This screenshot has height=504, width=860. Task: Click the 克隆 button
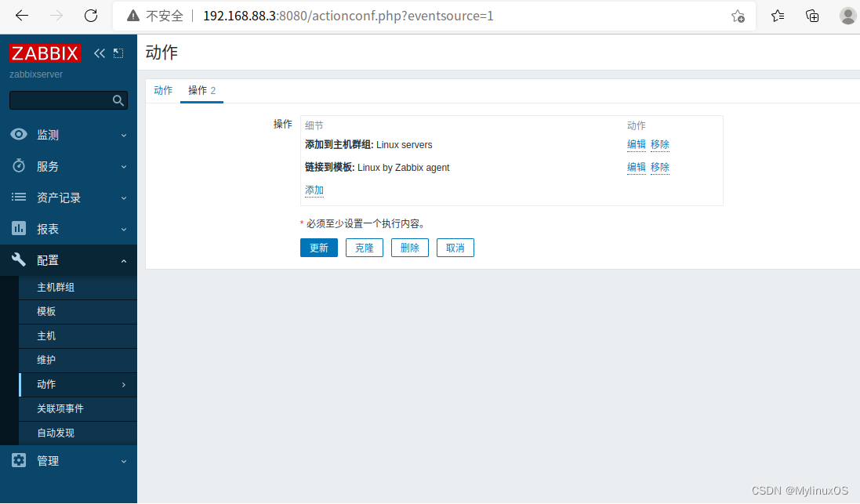(365, 248)
